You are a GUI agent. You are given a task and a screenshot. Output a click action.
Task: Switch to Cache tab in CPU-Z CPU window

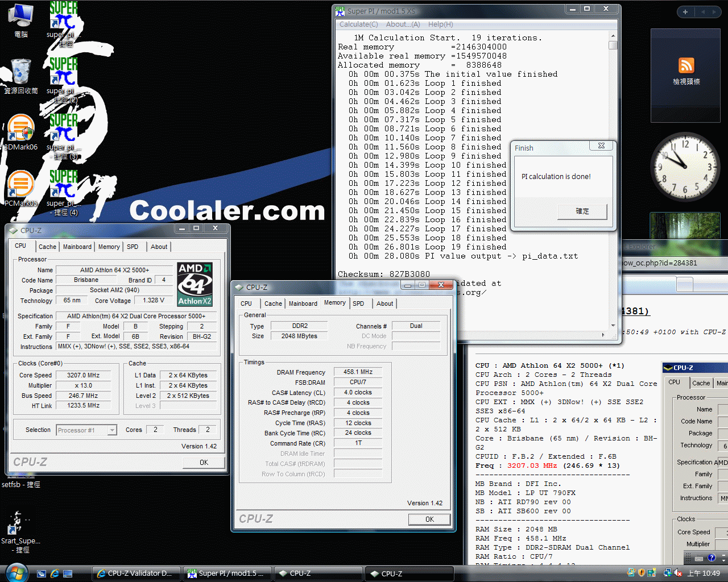[x=47, y=247]
